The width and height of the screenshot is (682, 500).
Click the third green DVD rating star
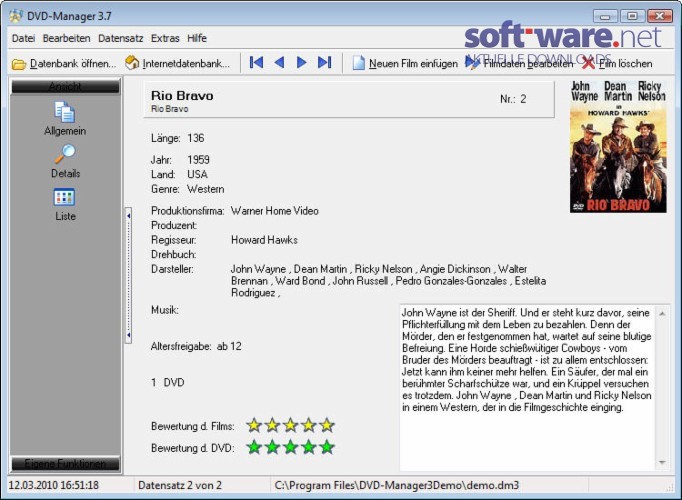pos(290,447)
